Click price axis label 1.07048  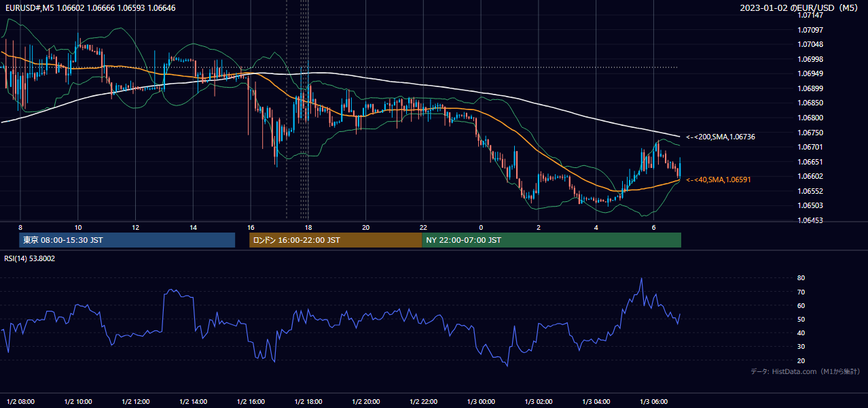[810, 44]
